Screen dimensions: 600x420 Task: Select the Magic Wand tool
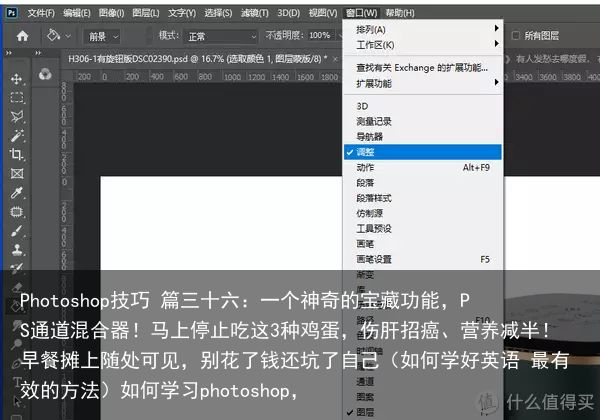[17, 136]
